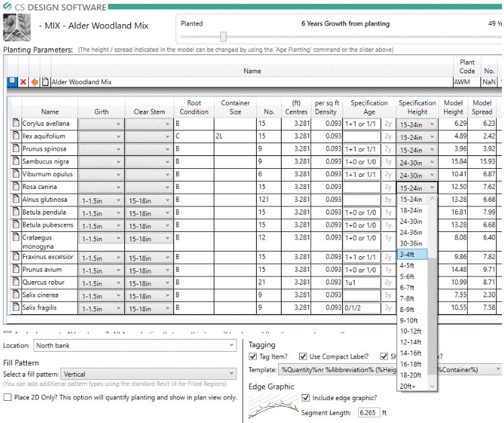
Task: Open Specification Height dropdown for Corylus avellana
Action: [x=417, y=124]
